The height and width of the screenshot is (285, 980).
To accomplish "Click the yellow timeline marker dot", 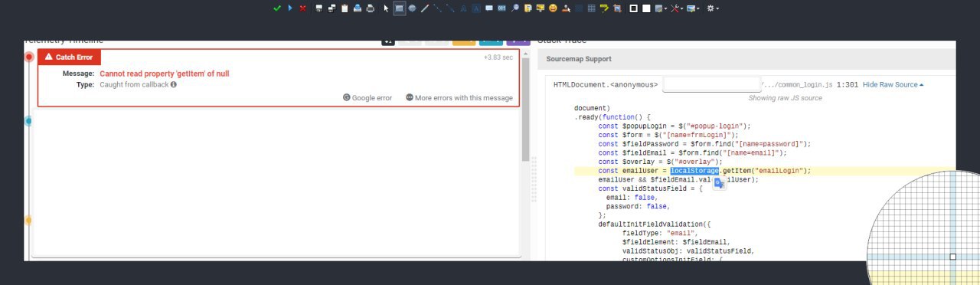I will click(28, 220).
